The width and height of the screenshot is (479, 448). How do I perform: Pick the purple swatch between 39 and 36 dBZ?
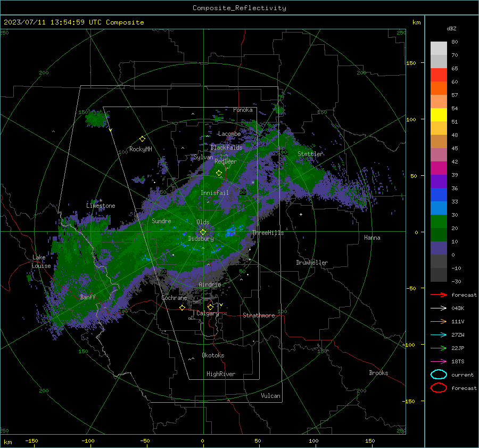pyautogui.click(x=439, y=182)
